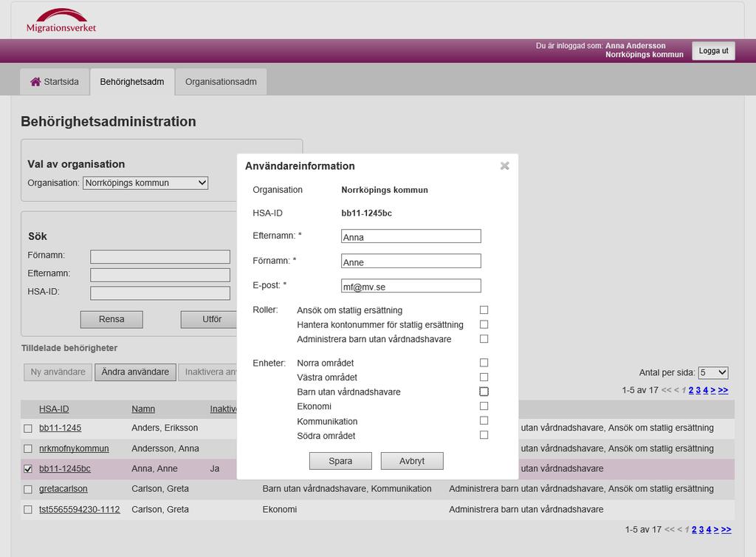Viewport: 756px width, 557px height.
Task: Click the Utför button
Action: (x=209, y=319)
